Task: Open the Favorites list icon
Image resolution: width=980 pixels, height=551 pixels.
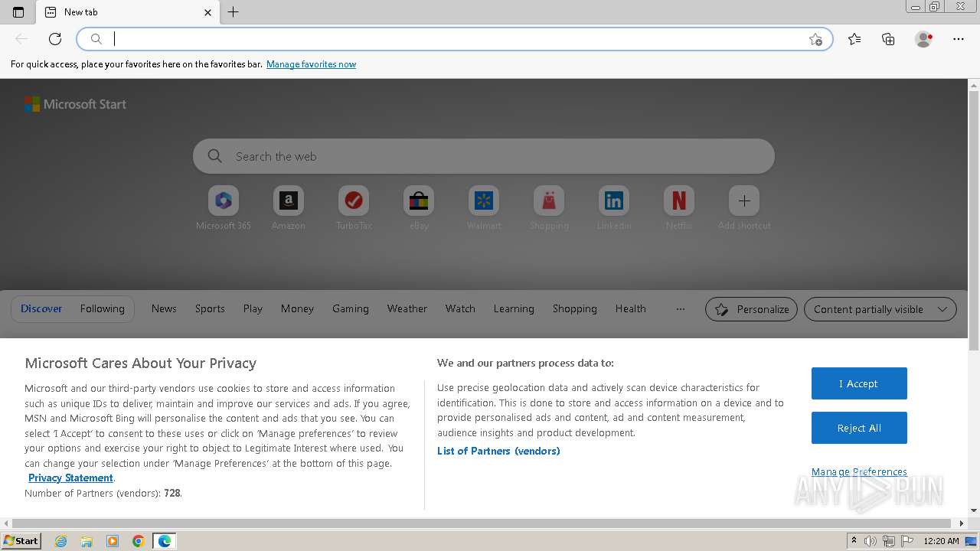Action: [854, 39]
